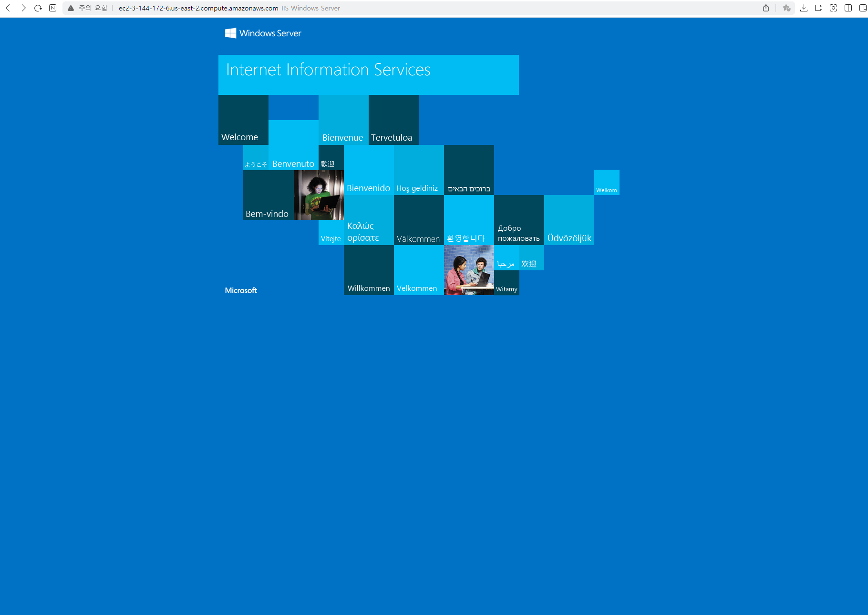The image size is (868, 615).
Task: Click the browser back arrow
Action: click(x=8, y=8)
